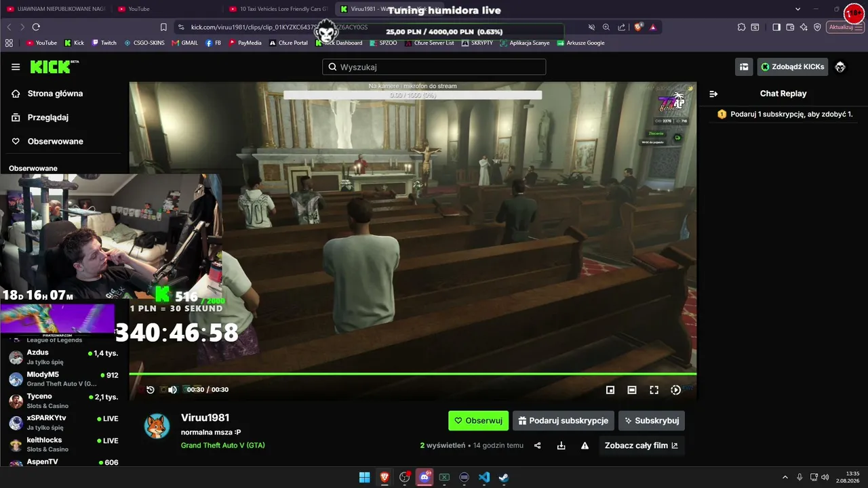Open the CSGO-SKINS bookmark
Screen dimensions: 868x488
point(144,43)
